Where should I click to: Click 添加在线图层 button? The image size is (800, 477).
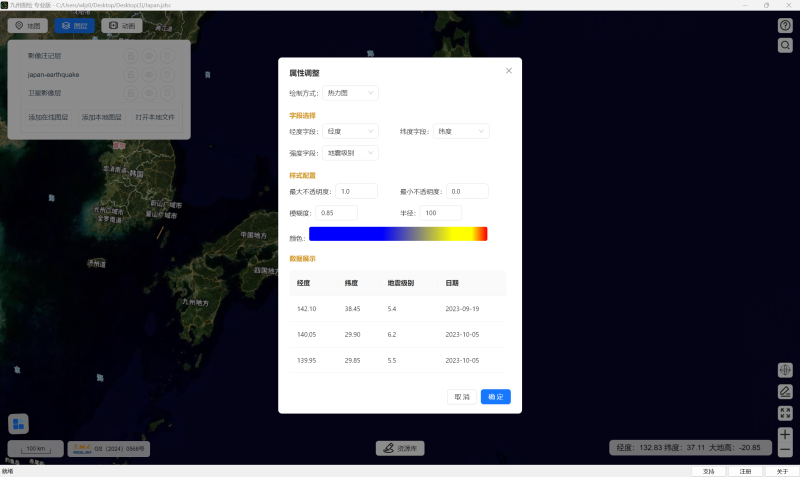[x=48, y=117]
